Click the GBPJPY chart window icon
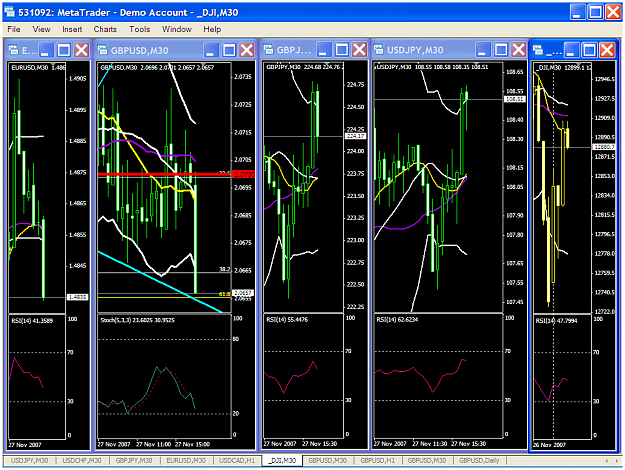Screen dimensions: 625x470 (x=269, y=49)
